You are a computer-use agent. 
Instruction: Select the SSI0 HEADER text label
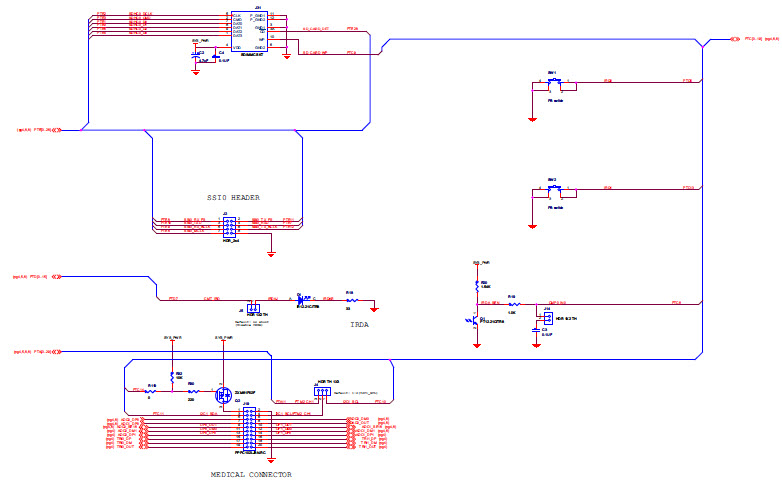[x=232, y=197]
